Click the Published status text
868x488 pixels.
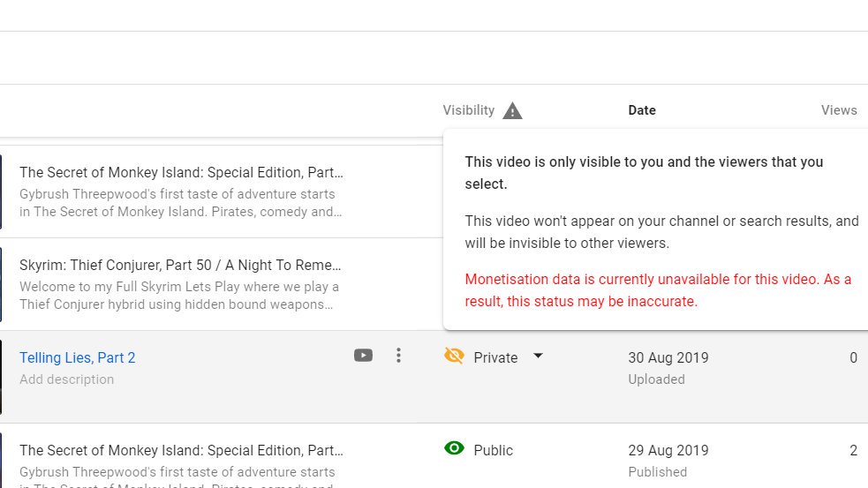[658, 472]
